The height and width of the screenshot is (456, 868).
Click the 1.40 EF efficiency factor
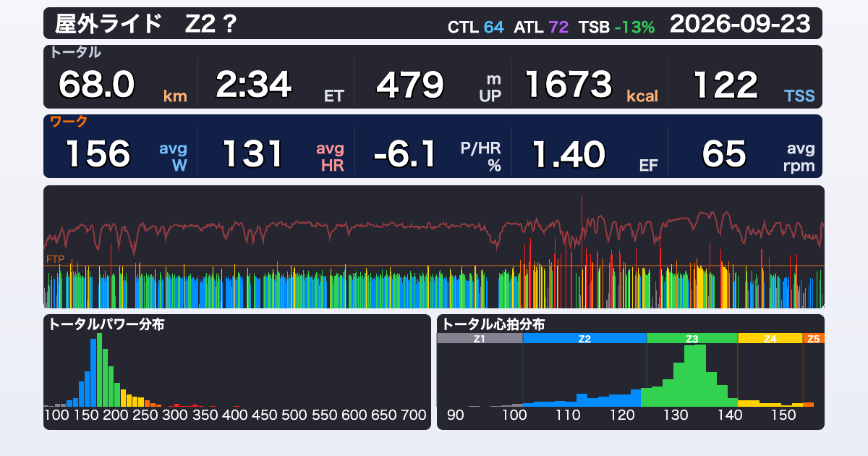pos(595,154)
